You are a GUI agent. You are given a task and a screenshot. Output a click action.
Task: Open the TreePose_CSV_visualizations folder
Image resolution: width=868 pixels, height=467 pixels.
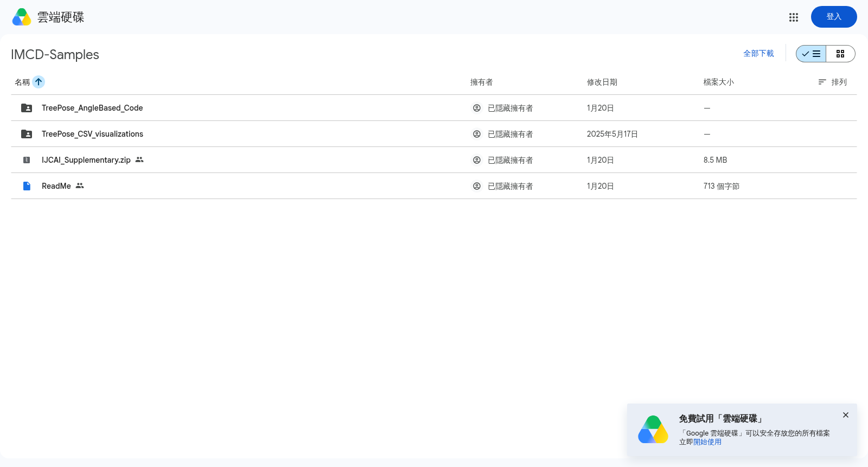pyautogui.click(x=92, y=134)
